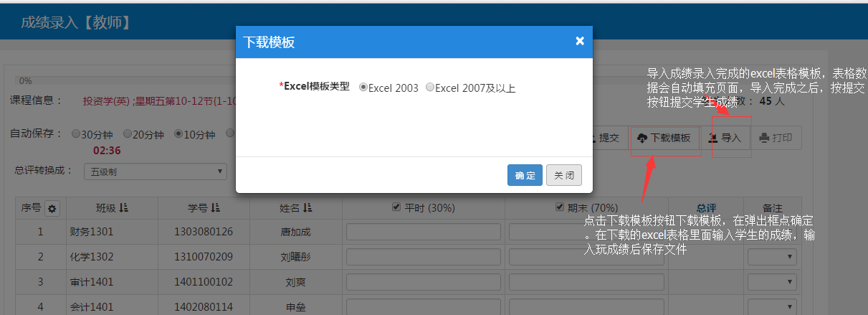
Task: Click the 确定 button in dialog
Action: [x=525, y=175]
